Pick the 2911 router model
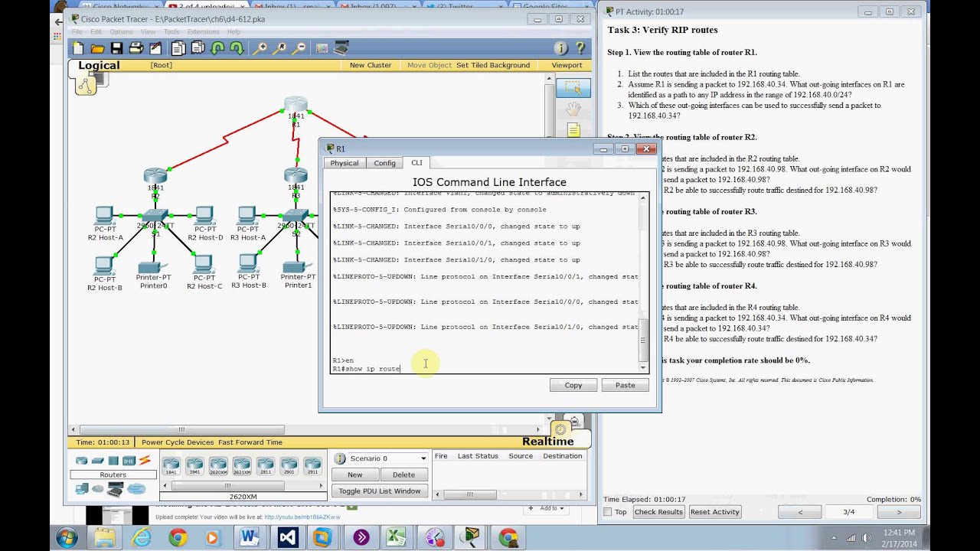Image resolution: width=980 pixels, height=551 pixels. click(x=312, y=465)
